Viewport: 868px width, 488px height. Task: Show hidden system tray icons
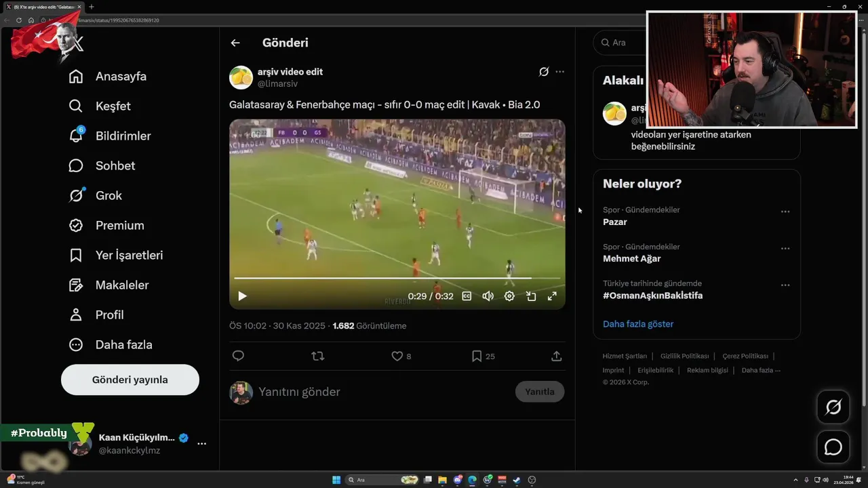[x=795, y=480]
